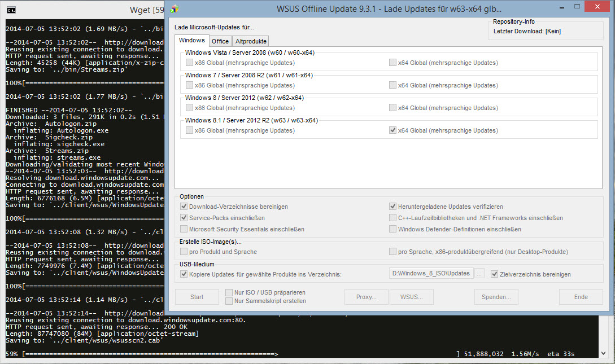Click scroll down arrow in Wget console
Image resolution: width=615 pixels, height=364 pixels.
(603, 353)
